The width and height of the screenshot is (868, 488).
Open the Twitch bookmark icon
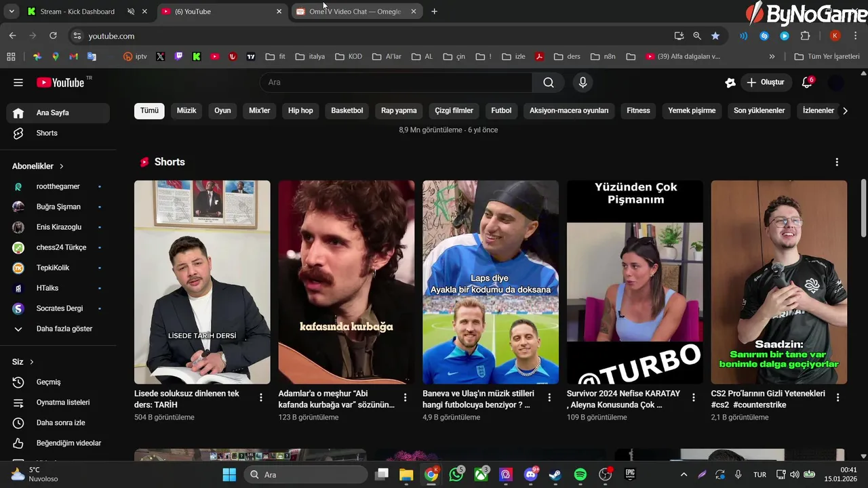click(178, 57)
